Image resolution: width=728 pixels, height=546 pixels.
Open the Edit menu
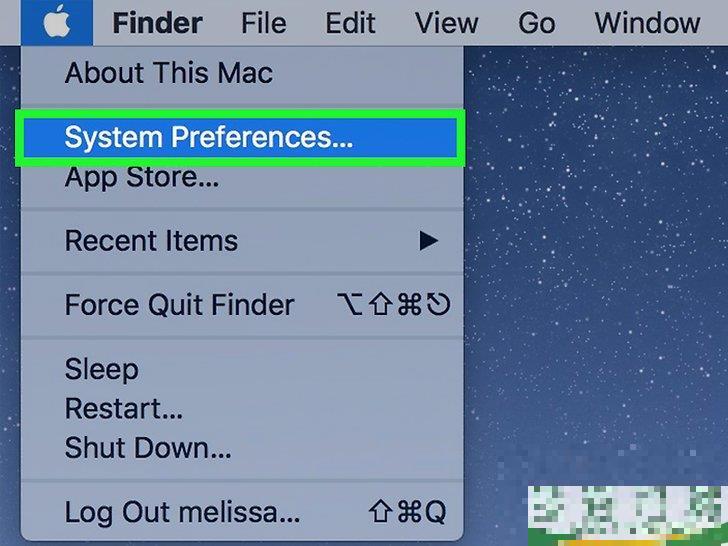tap(350, 23)
